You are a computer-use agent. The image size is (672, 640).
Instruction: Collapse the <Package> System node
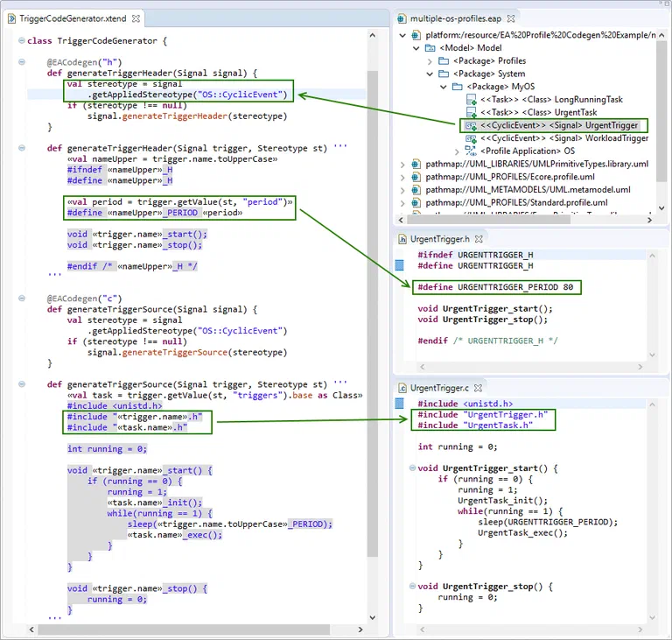pyautogui.click(x=430, y=74)
